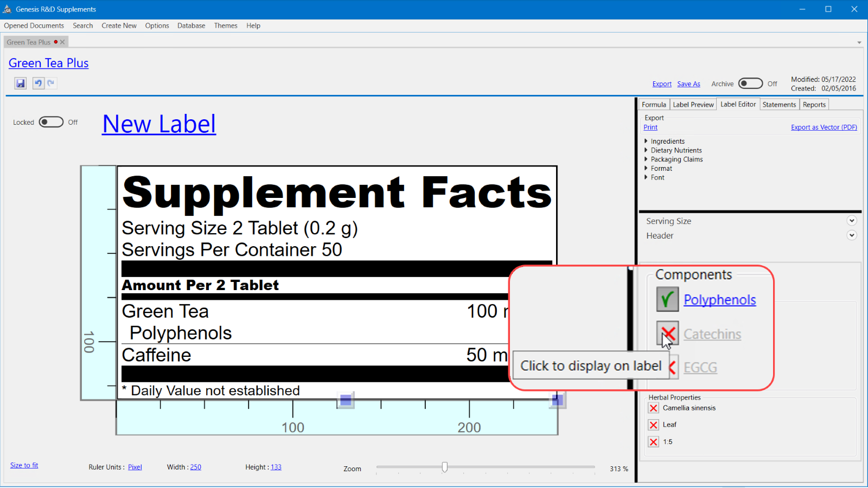The image size is (868, 488).
Task: Click the Modified date 05/17/2022
Action: 838,79
